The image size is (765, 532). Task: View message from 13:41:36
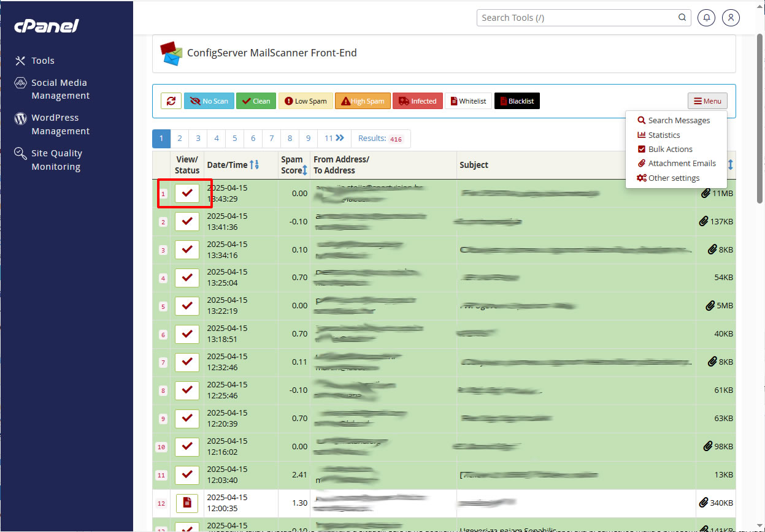coord(187,221)
